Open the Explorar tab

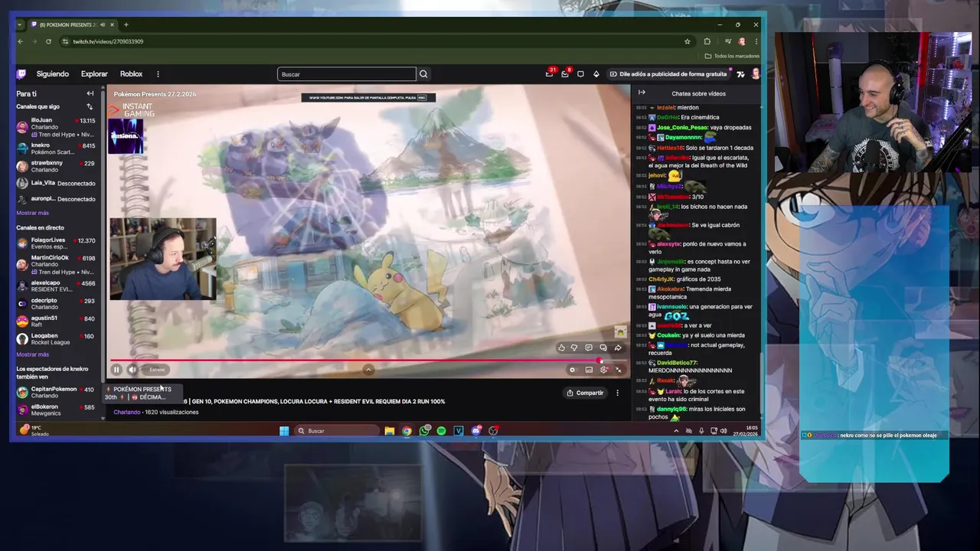pos(94,74)
